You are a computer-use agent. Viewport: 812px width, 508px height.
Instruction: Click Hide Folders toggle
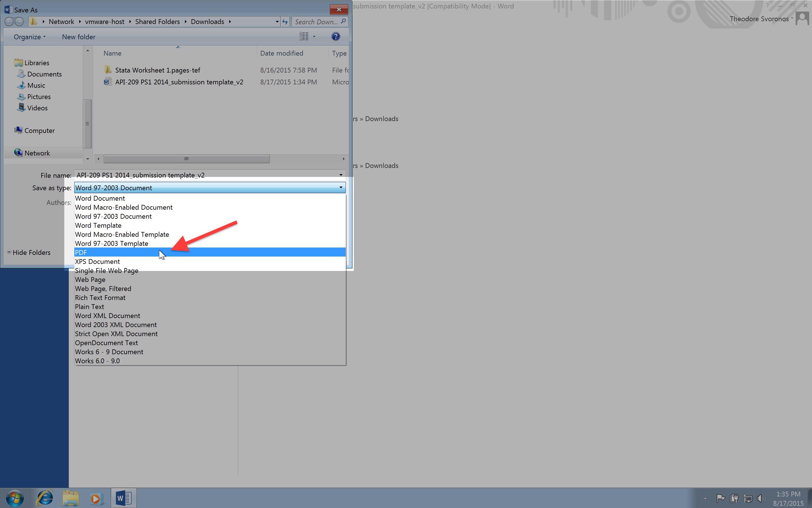click(29, 252)
